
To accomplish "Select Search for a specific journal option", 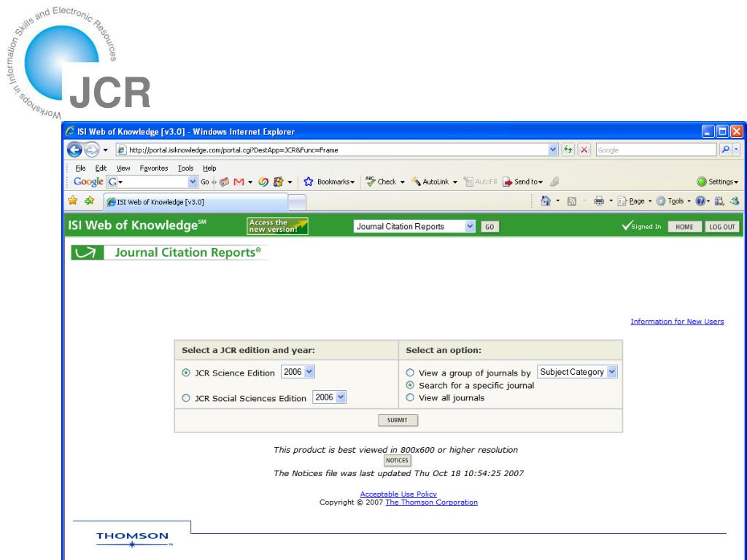I will click(x=410, y=385).
